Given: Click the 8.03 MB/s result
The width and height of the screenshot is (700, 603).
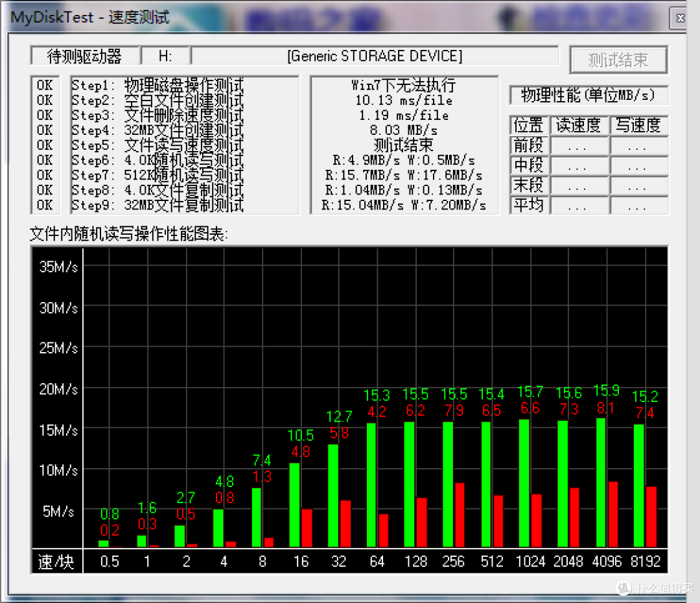Looking at the screenshot, I should click(404, 130).
